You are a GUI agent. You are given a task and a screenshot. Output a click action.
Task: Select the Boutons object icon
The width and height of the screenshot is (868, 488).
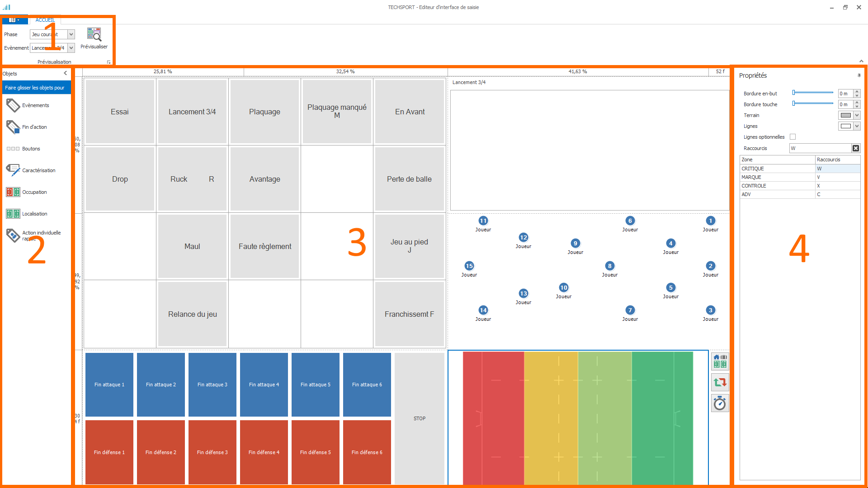click(13, 149)
